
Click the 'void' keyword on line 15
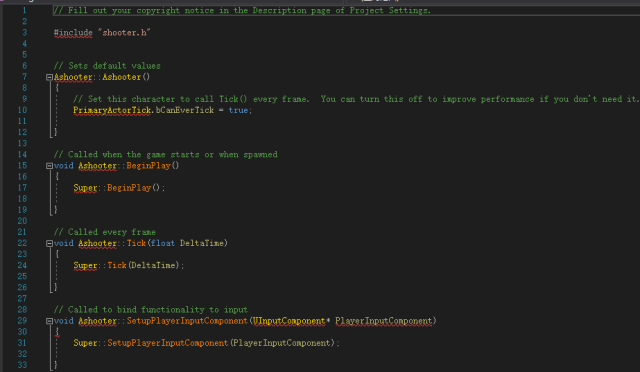(x=64, y=166)
